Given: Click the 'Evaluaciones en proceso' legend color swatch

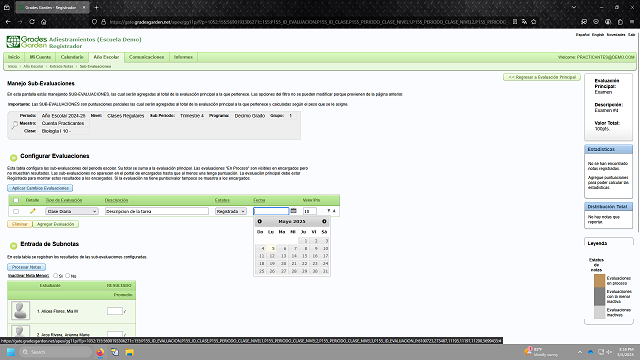Looking at the screenshot, I should click(x=599, y=280).
